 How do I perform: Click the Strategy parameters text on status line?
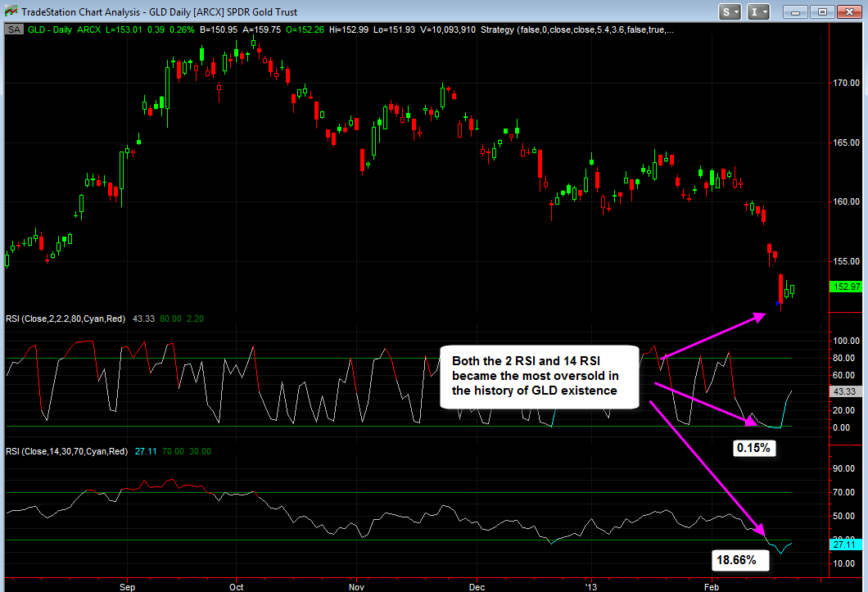(x=577, y=30)
